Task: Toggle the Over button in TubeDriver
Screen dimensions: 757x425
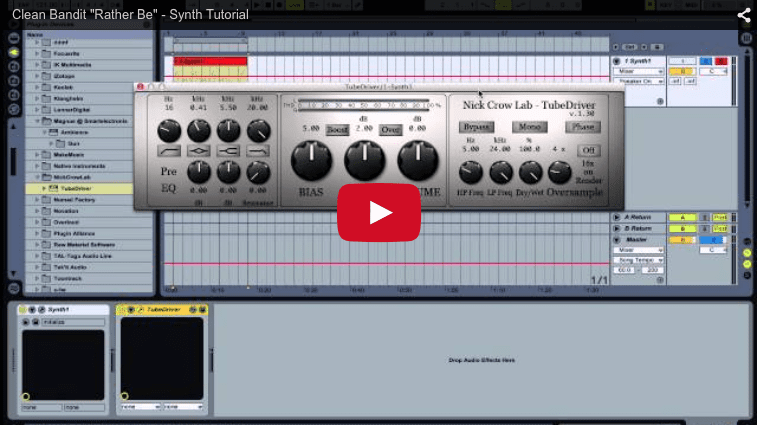Action: [390, 130]
